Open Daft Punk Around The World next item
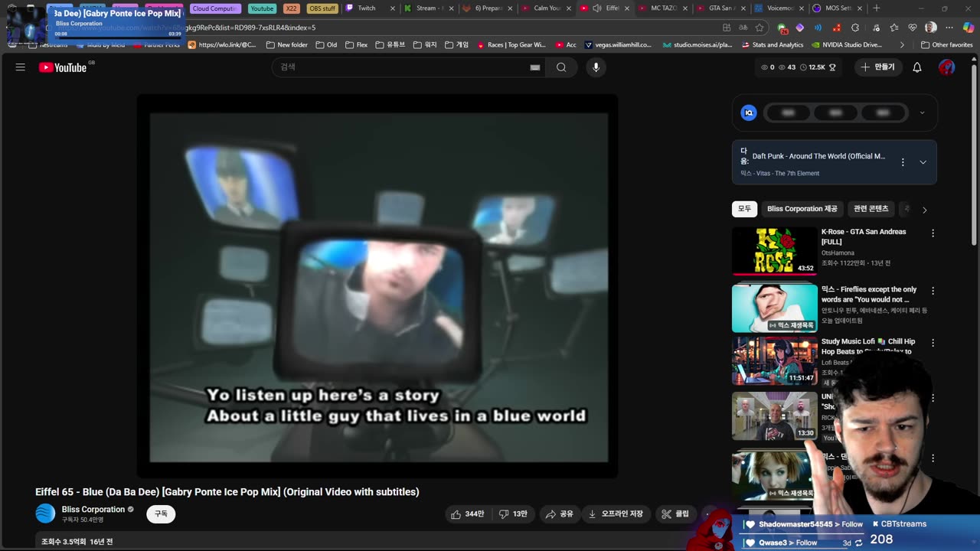 pyautogui.click(x=818, y=156)
